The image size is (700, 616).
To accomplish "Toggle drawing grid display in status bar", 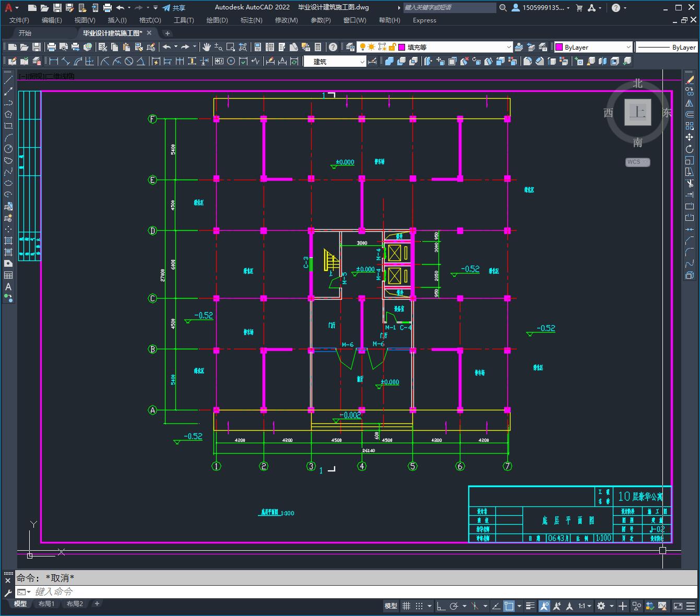I will click(x=407, y=606).
